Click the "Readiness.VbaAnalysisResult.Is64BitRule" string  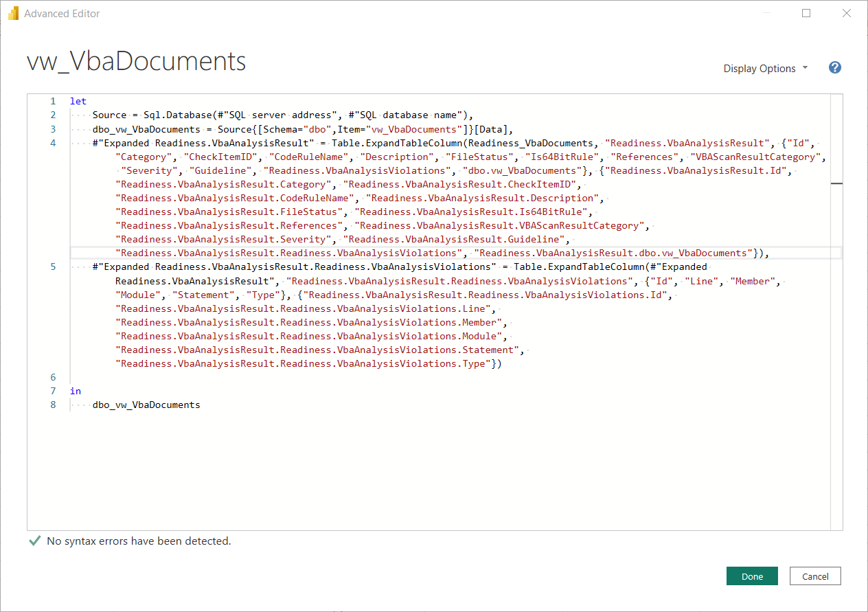pos(471,212)
